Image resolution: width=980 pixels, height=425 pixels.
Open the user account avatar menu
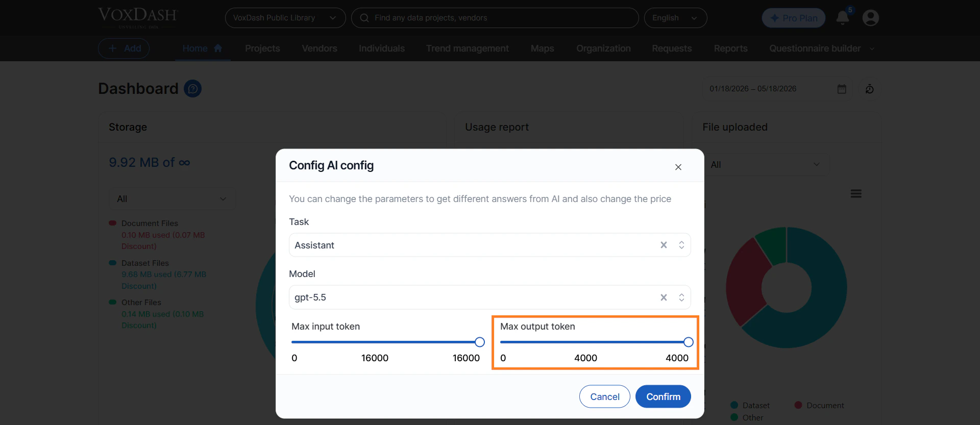(871, 18)
